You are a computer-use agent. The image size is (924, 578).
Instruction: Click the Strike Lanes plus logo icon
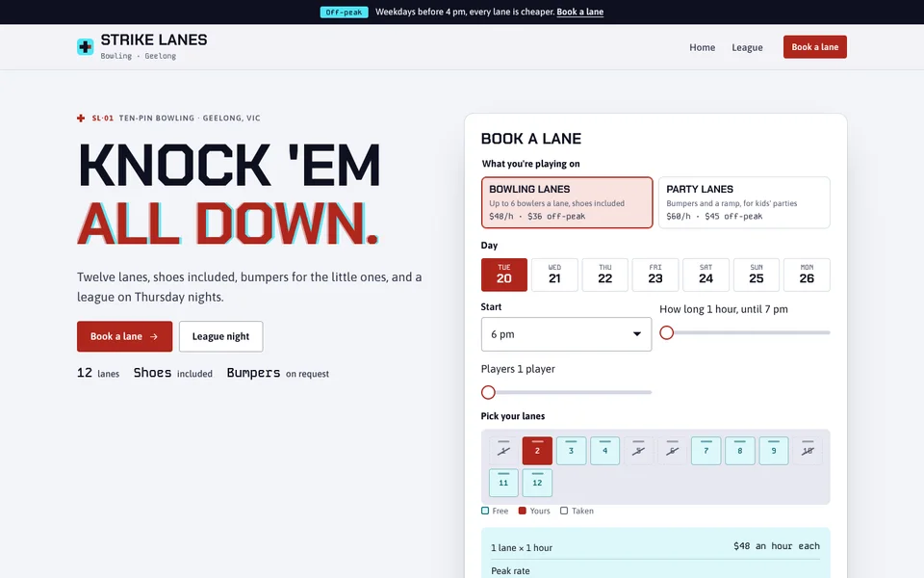pyautogui.click(x=85, y=46)
